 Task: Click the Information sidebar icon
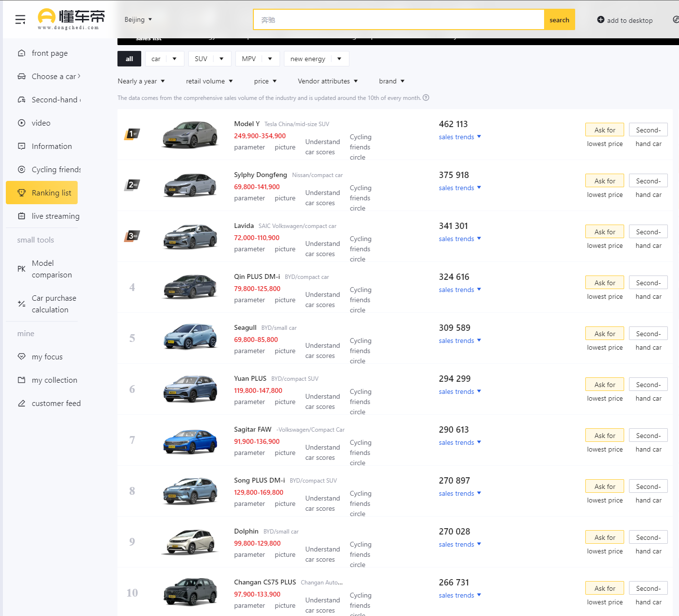click(x=21, y=146)
